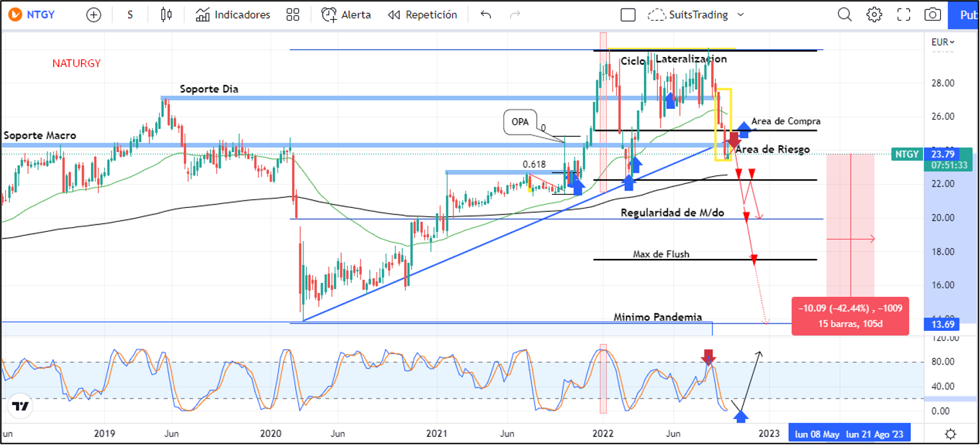This screenshot has width=980, height=445.
Task: Add symbol with the plus circle icon
Action: pyautogui.click(x=94, y=15)
